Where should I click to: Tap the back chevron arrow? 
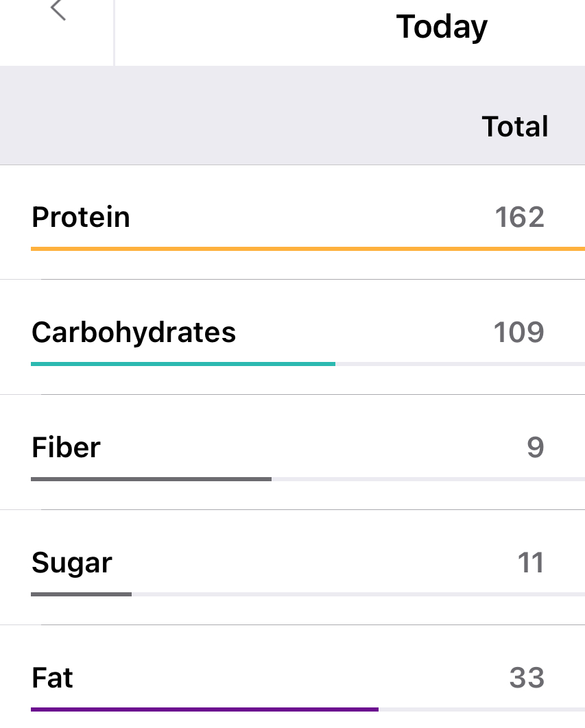(x=58, y=11)
